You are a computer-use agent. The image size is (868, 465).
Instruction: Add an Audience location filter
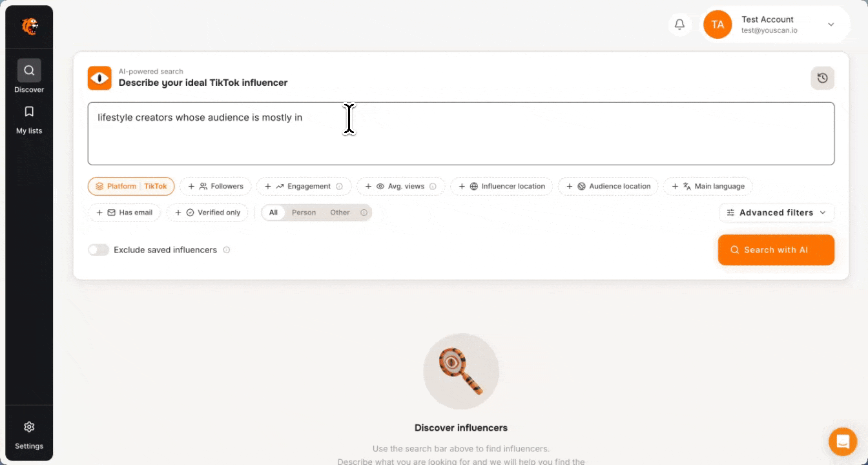608,187
